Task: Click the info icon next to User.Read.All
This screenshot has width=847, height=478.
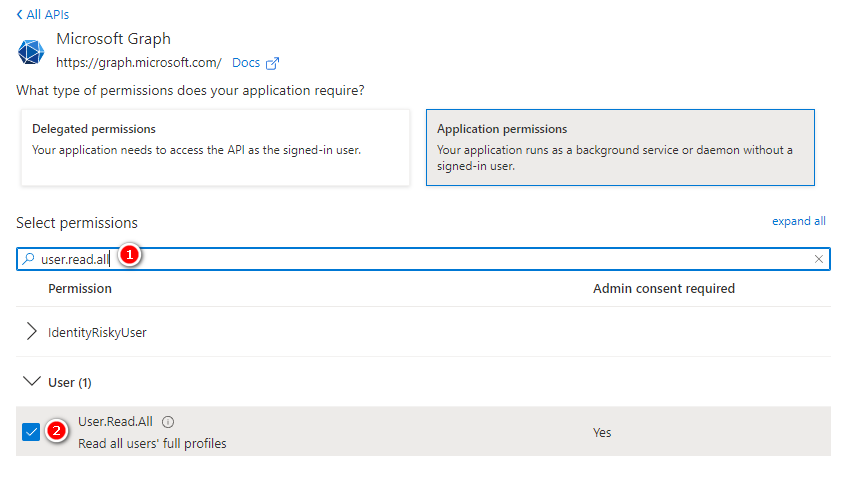Action: tap(168, 422)
